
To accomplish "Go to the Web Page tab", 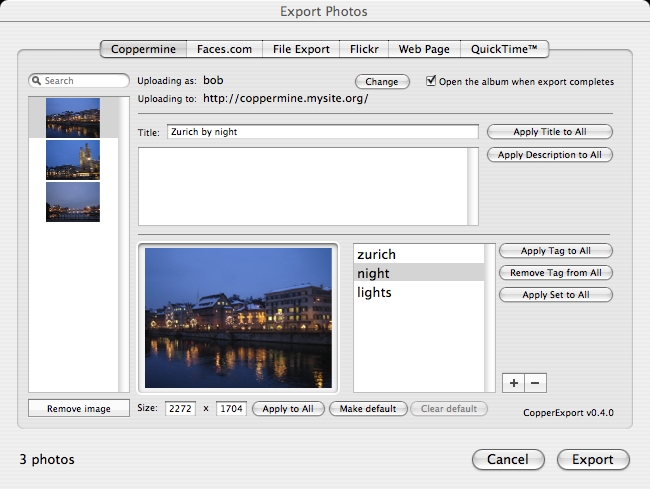I will [x=425, y=49].
